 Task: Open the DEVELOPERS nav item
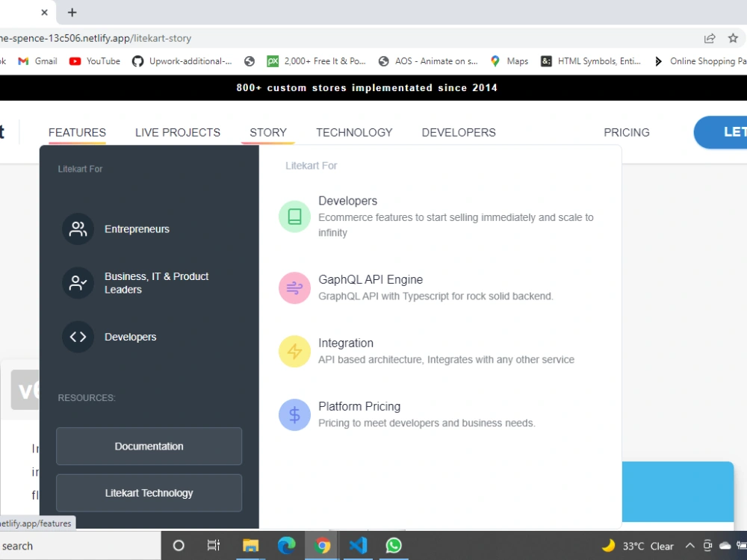tap(459, 132)
